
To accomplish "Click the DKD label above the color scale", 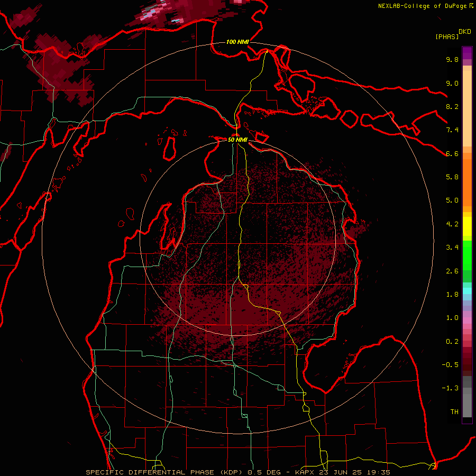I will click(465, 32).
